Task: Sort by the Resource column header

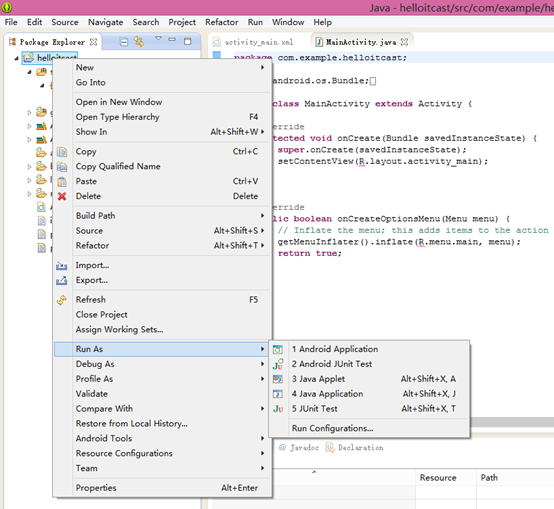Action: [x=446, y=478]
